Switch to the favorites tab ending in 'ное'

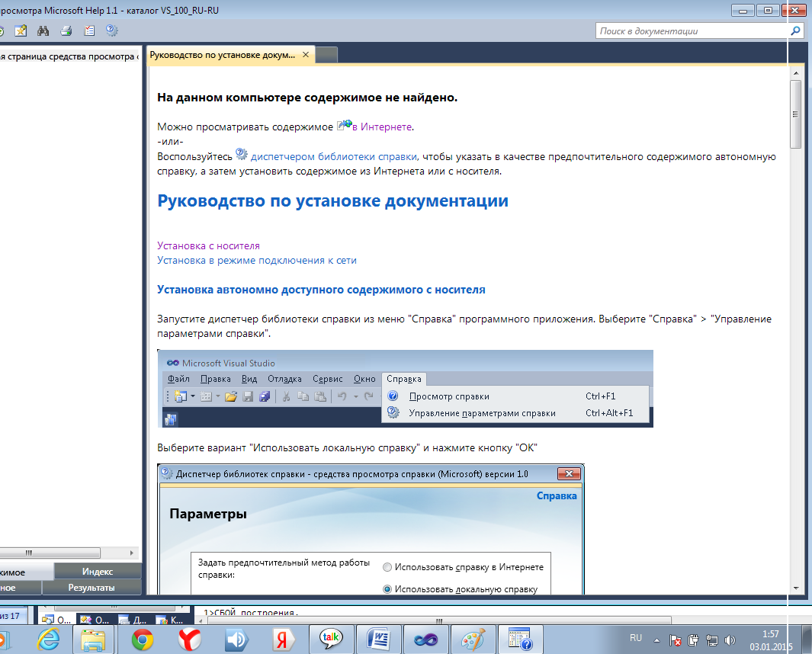coord(21,588)
